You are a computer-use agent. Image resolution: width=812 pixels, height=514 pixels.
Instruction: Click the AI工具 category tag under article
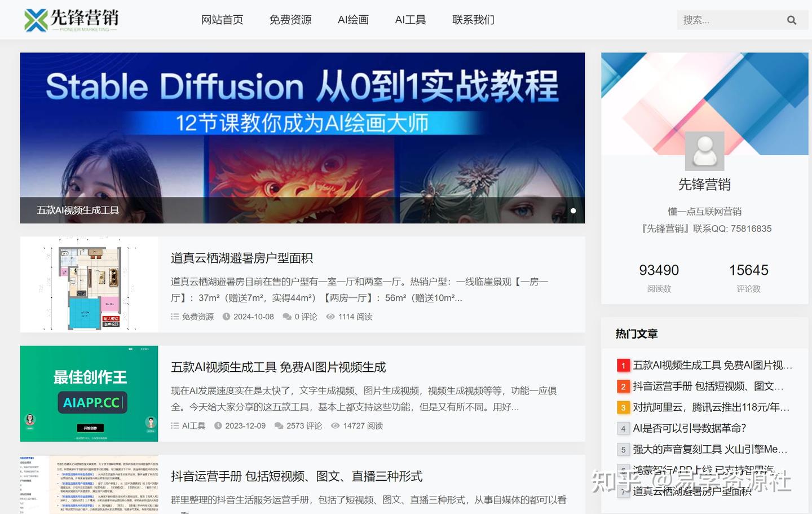pos(193,425)
